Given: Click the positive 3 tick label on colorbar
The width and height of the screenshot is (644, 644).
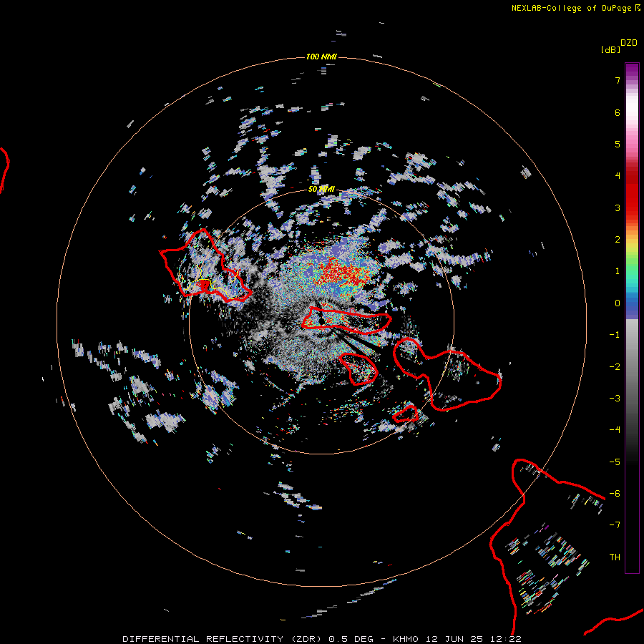Looking at the screenshot, I should 618,208.
